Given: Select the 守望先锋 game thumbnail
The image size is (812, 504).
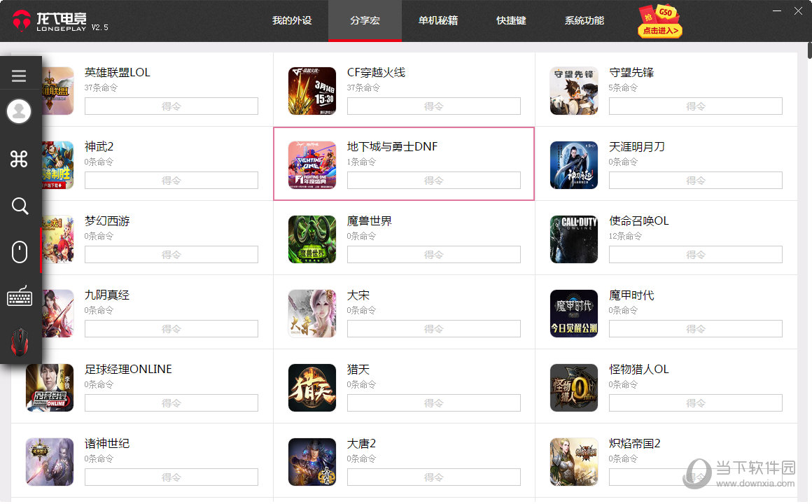Looking at the screenshot, I should (574, 90).
